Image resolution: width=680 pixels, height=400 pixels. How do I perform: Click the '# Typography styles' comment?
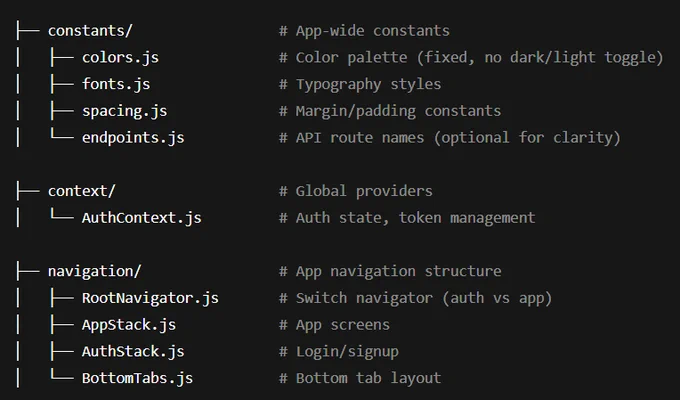[x=360, y=84]
